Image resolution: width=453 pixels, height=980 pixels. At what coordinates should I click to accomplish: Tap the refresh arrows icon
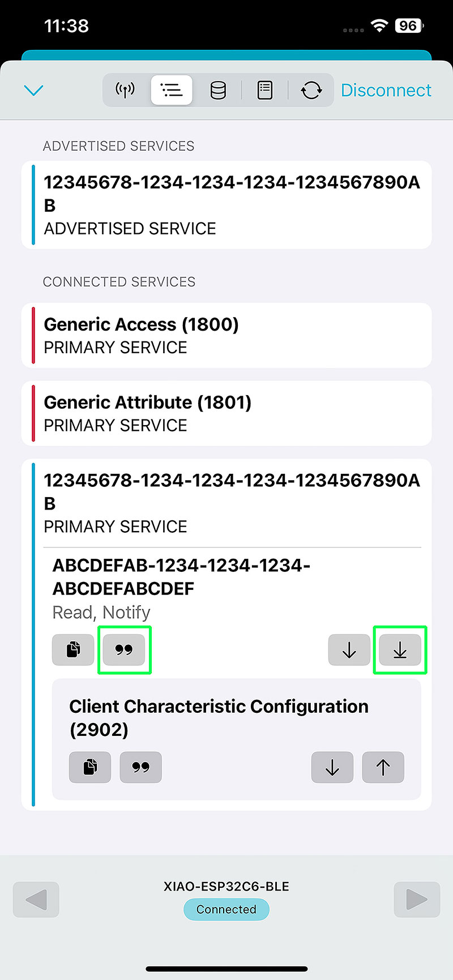tap(311, 90)
